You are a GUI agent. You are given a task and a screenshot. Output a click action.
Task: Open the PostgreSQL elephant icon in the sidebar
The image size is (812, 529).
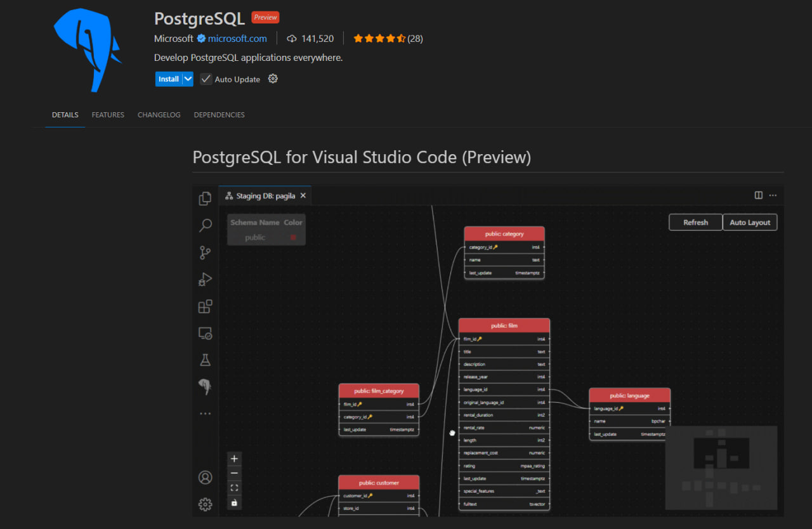[205, 386]
